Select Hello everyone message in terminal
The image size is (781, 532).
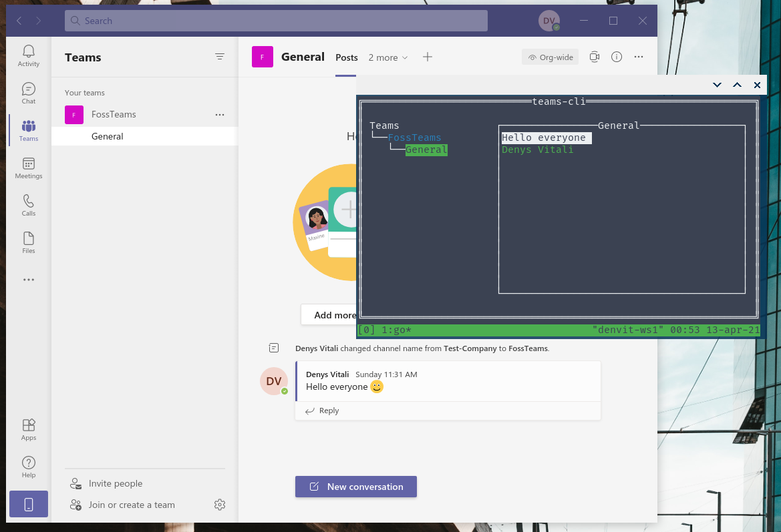pos(546,138)
